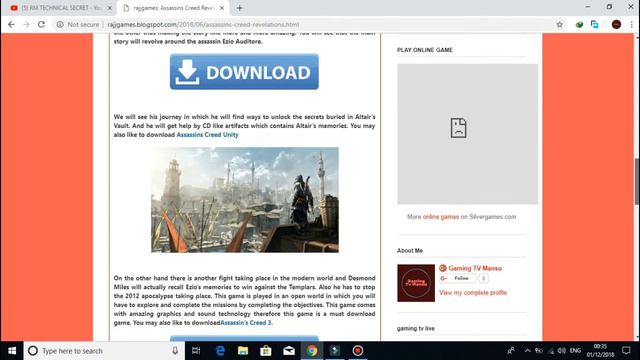Open the clock showing 00:35
The height and width of the screenshot is (360, 640).
coord(600,351)
